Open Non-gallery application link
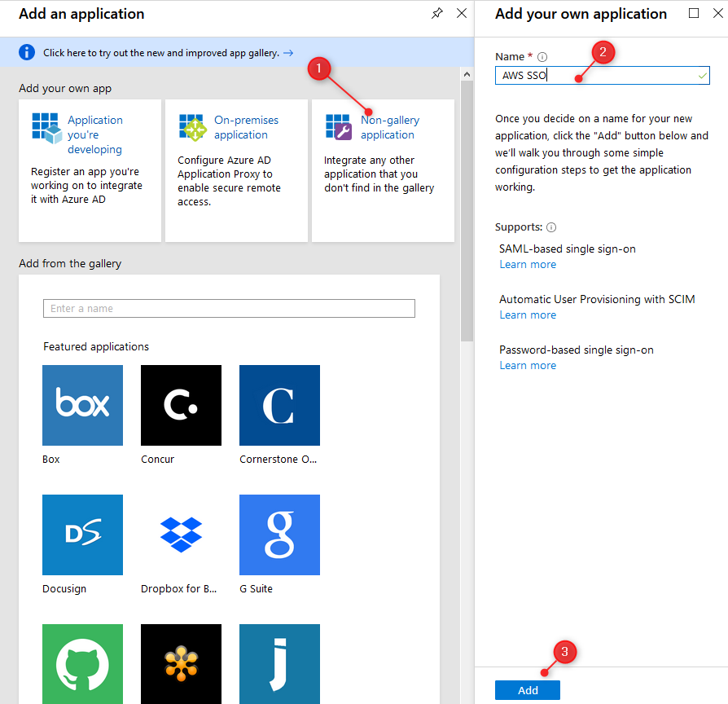728x704 pixels. (x=390, y=127)
